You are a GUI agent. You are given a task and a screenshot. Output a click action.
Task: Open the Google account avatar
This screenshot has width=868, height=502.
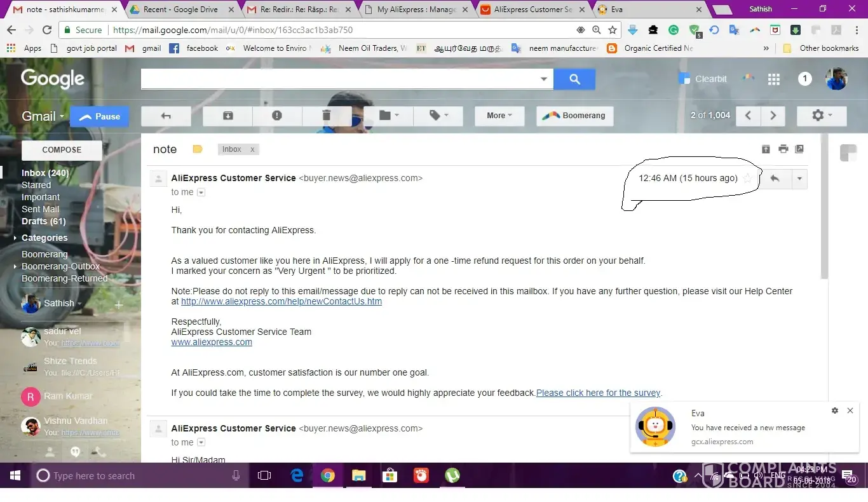coord(836,79)
